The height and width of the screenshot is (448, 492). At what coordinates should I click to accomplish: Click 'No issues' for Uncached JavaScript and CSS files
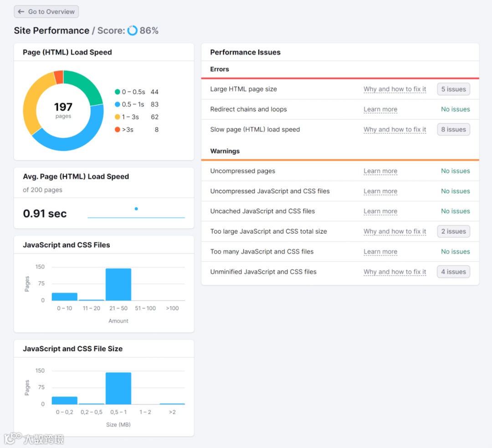(x=455, y=211)
